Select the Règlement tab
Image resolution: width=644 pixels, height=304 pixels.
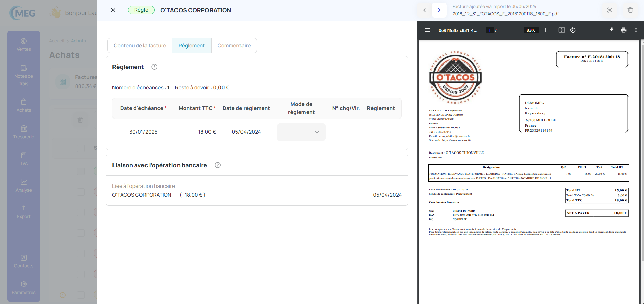(192, 45)
